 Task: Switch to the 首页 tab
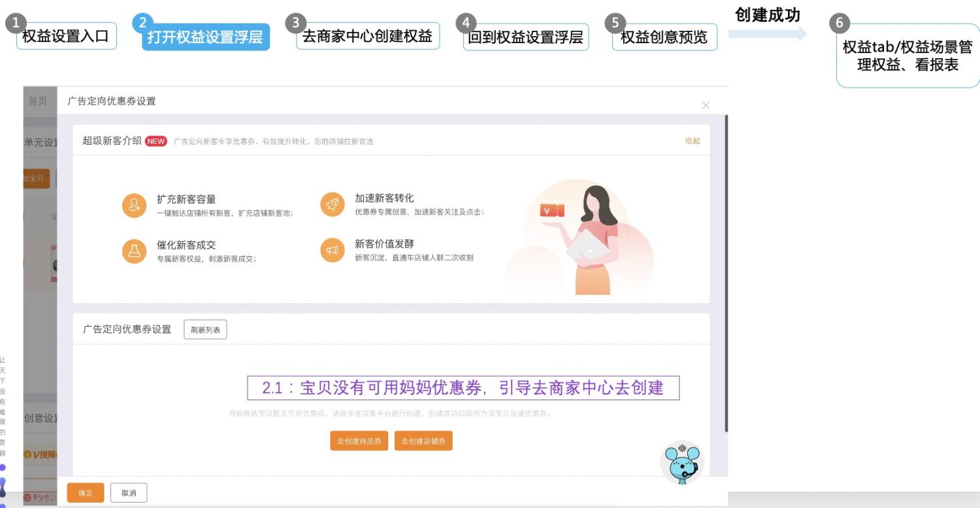click(x=37, y=101)
